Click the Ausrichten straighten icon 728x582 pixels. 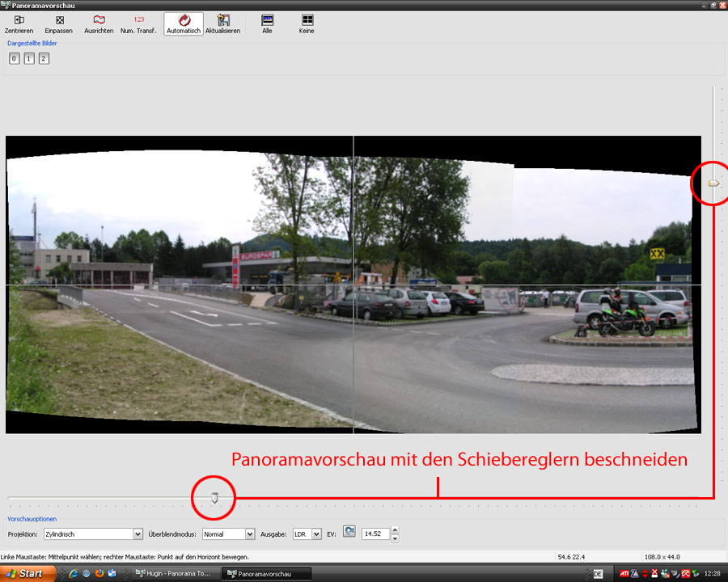99,19
